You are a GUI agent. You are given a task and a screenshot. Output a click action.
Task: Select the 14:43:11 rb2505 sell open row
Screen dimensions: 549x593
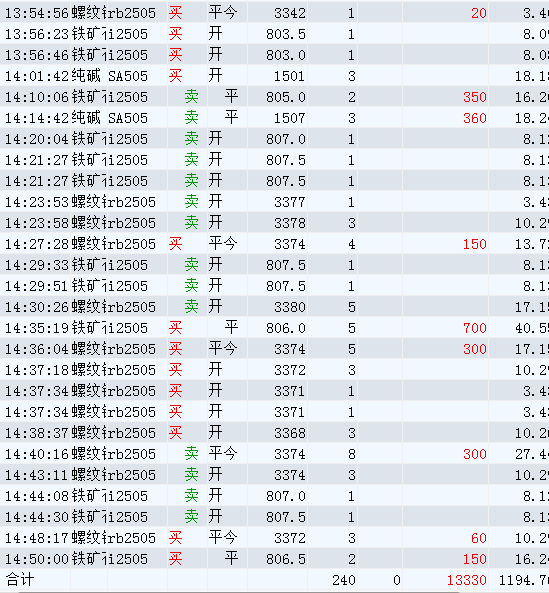(x=274, y=475)
